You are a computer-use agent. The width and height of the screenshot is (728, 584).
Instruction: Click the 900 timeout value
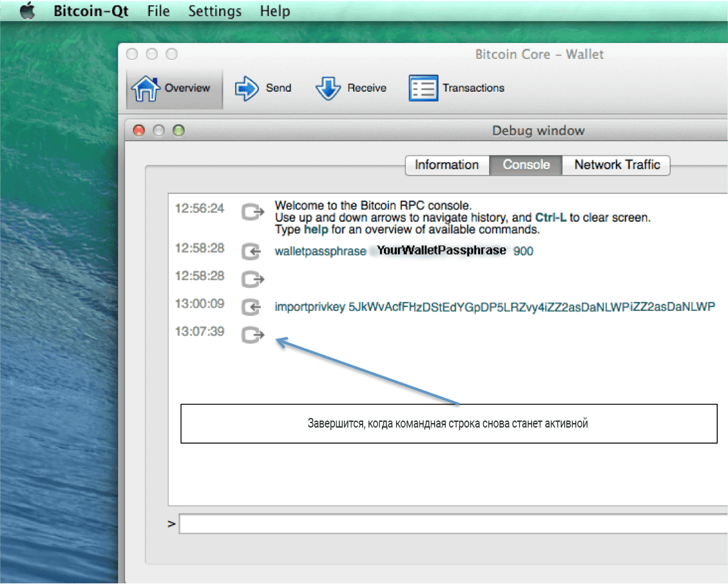pyautogui.click(x=523, y=251)
